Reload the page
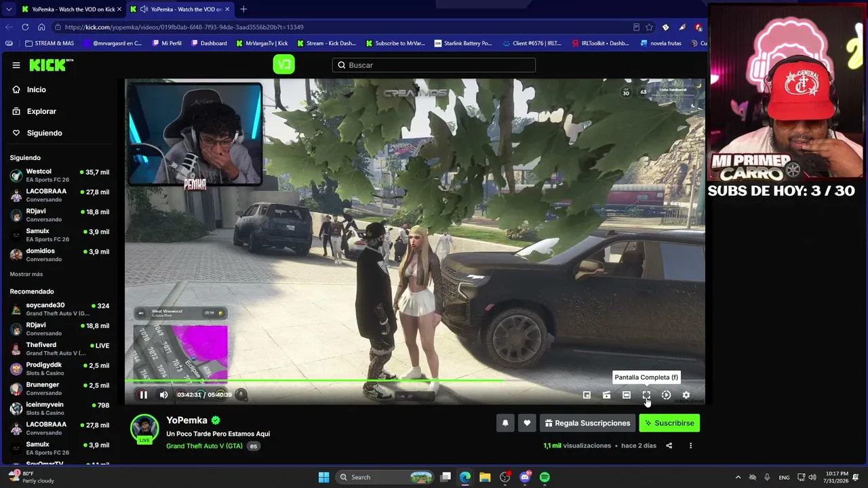 pos(25,27)
